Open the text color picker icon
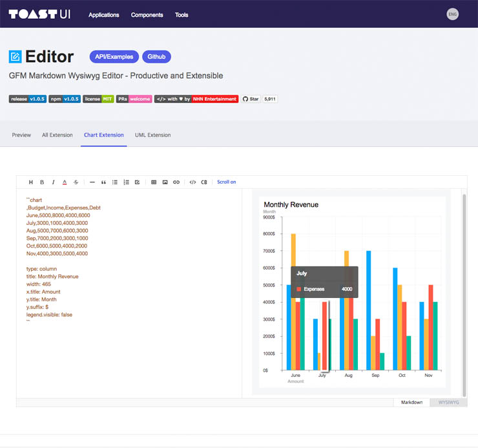The width and height of the screenshot is (478, 448). pos(65,182)
